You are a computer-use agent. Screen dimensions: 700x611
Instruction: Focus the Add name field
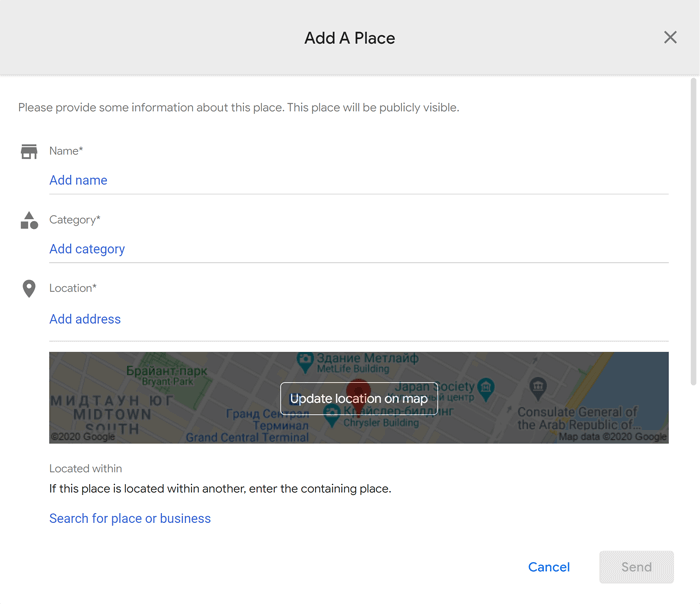(358, 180)
